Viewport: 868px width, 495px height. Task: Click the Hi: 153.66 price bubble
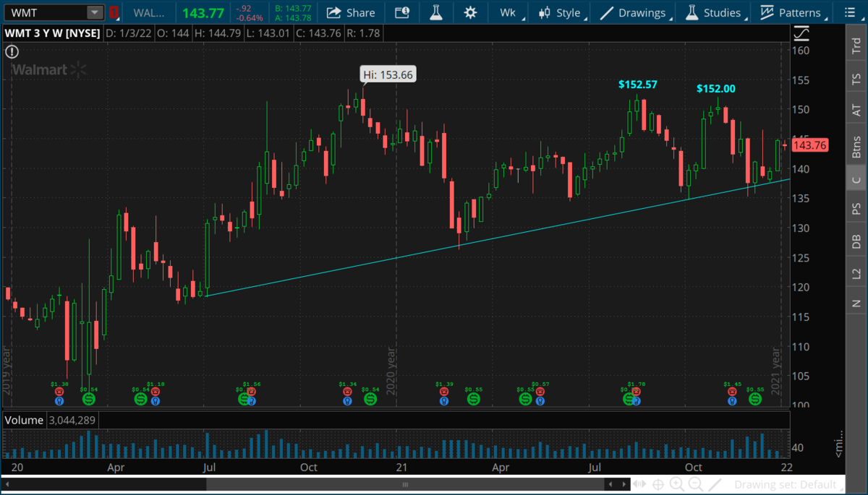[388, 74]
